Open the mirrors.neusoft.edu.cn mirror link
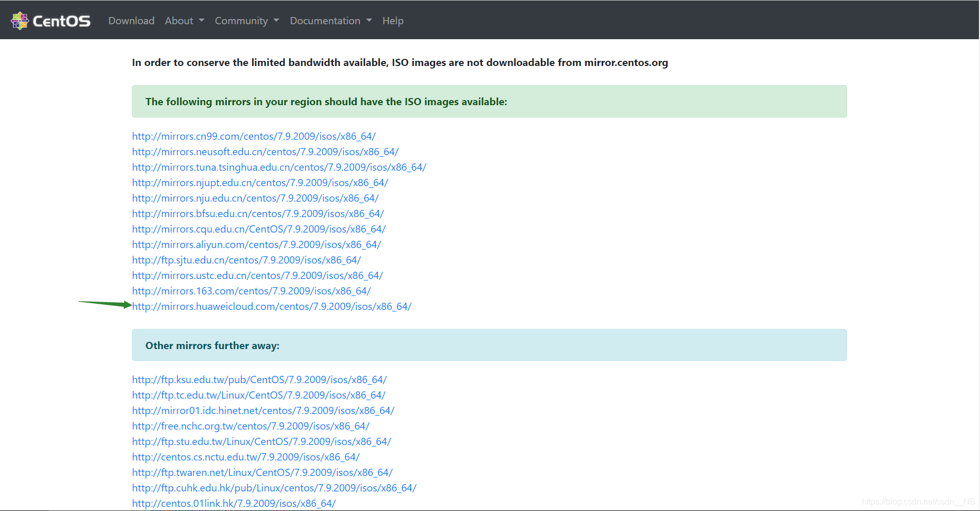Viewport: 980px width, 511px height. [265, 152]
